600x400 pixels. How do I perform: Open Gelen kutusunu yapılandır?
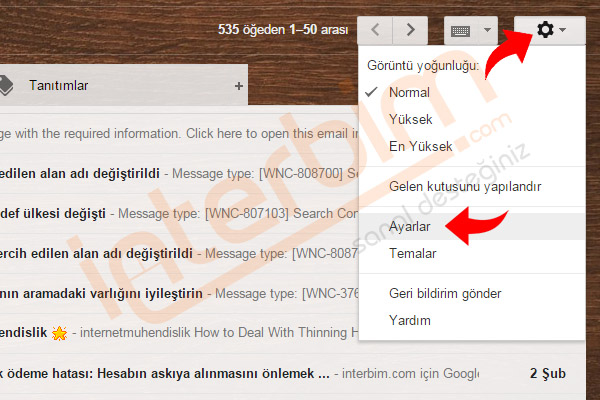click(x=471, y=186)
